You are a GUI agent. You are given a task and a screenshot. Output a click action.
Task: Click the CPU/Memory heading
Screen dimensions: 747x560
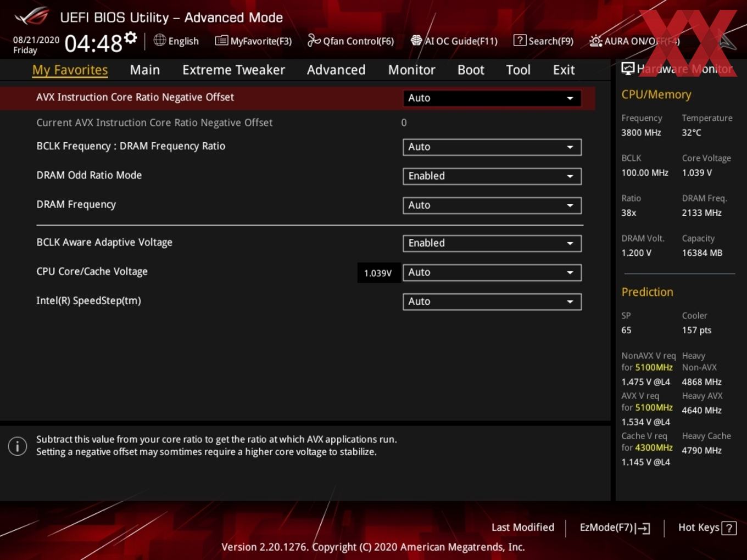coord(656,94)
